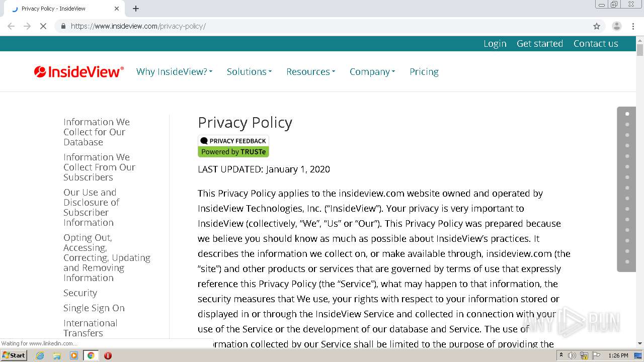The width and height of the screenshot is (644, 362).
Task: Open the Login link
Action: (495, 44)
